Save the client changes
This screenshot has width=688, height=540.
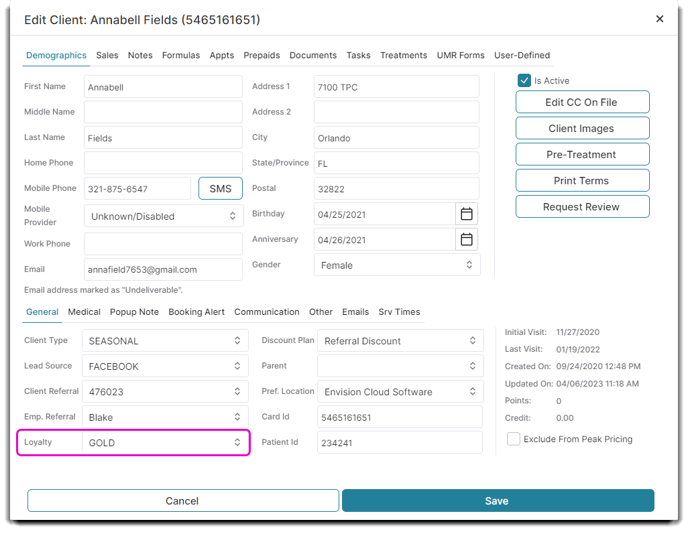click(x=498, y=501)
